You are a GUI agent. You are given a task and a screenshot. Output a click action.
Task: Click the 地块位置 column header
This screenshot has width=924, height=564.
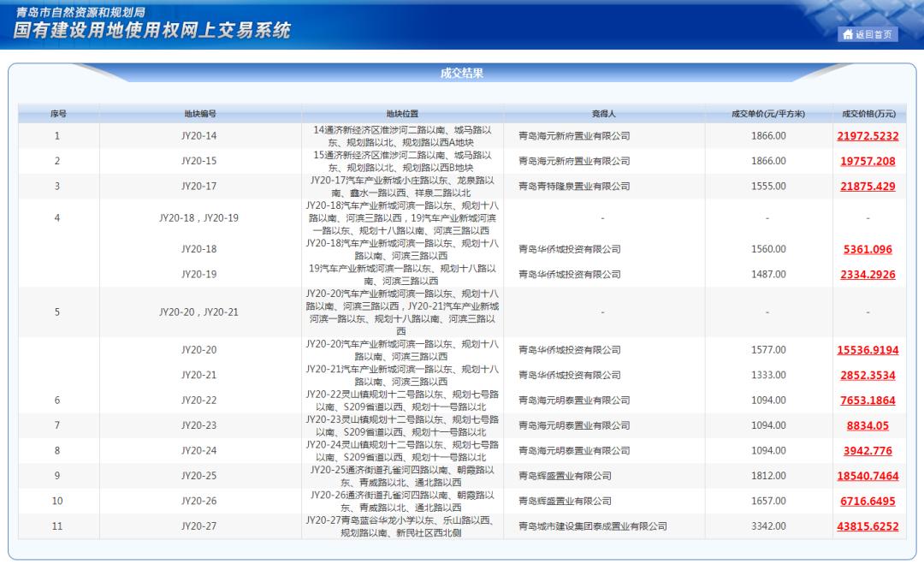(x=402, y=112)
